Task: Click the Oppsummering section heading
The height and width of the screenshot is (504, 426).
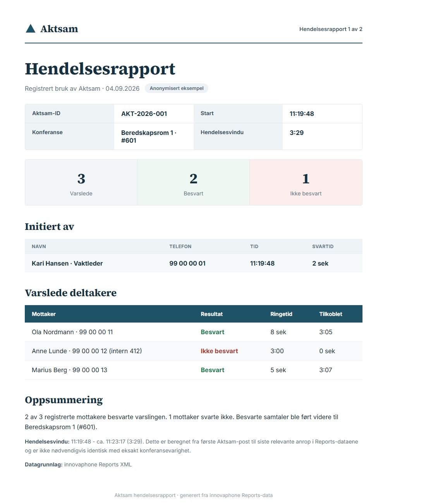Action: click(64, 400)
